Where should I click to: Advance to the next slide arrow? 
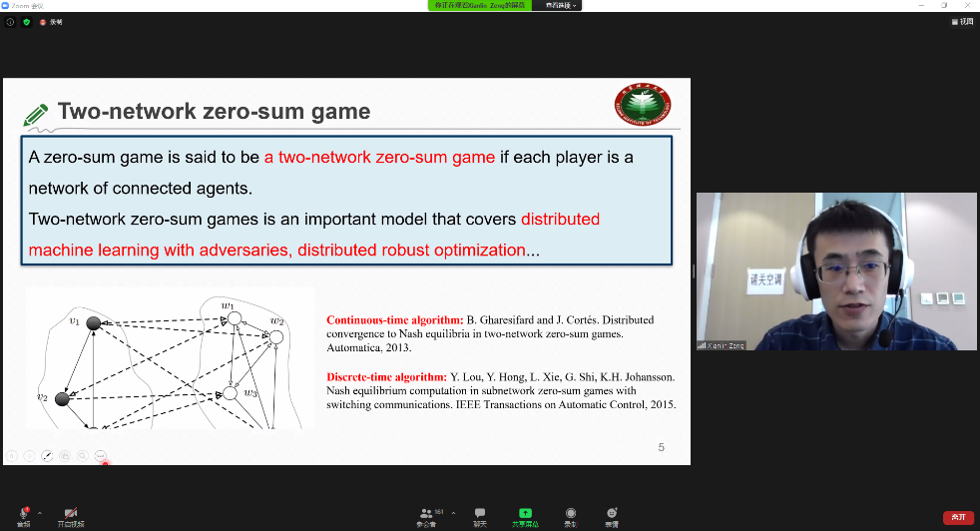[30, 455]
